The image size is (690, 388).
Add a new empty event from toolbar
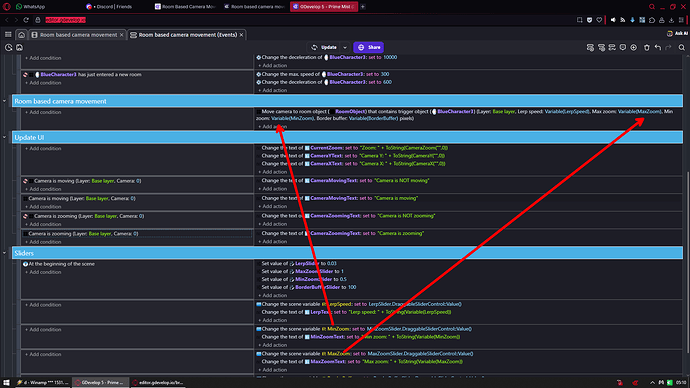click(x=590, y=48)
